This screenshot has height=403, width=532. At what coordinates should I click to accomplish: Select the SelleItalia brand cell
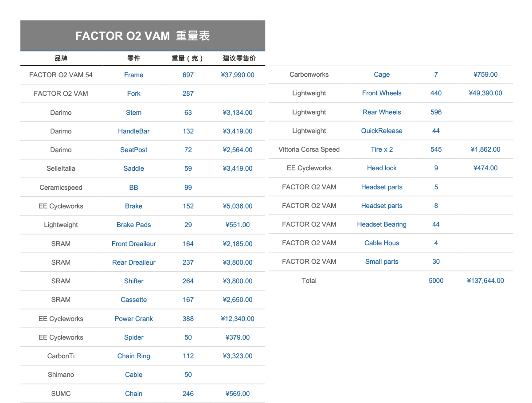pyautogui.click(x=61, y=168)
